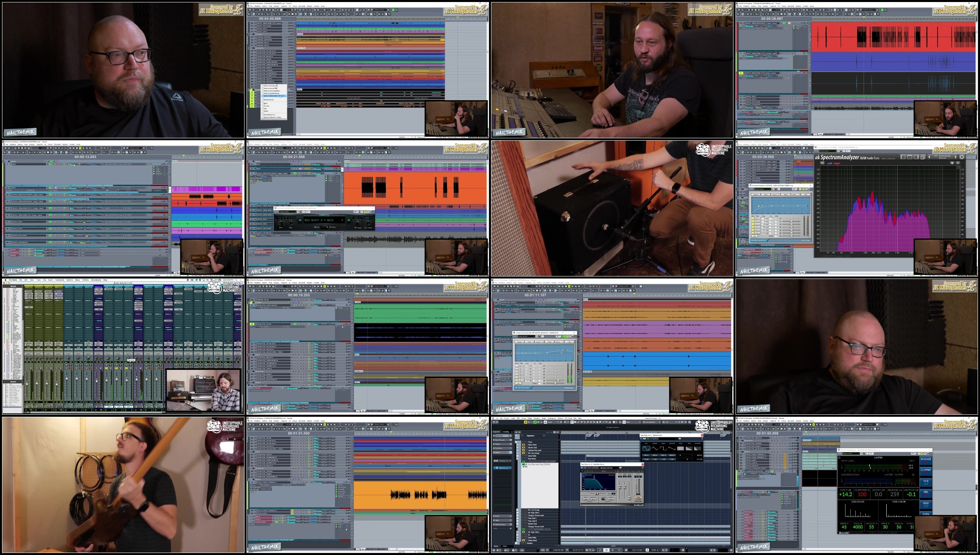This screenshot has height=555, width=980.
Task: Expand the Sends section in Cubase inspector
Action: pyautogui.click(x=502, y=516)
